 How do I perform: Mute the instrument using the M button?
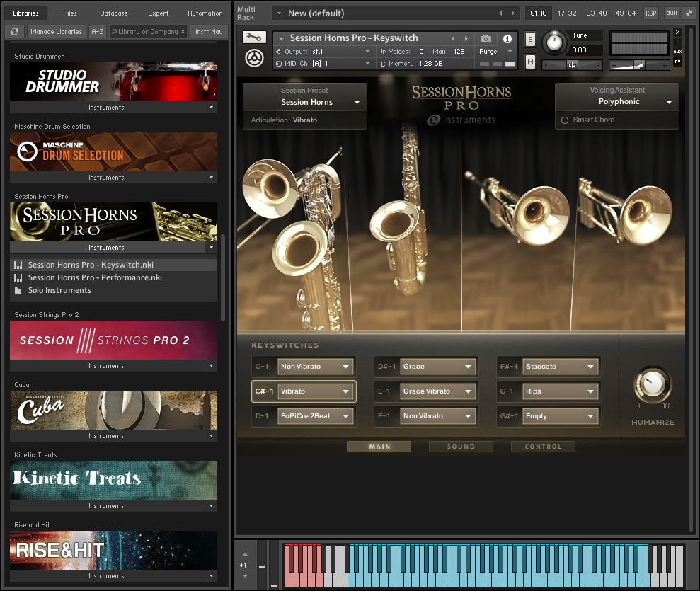529,63
